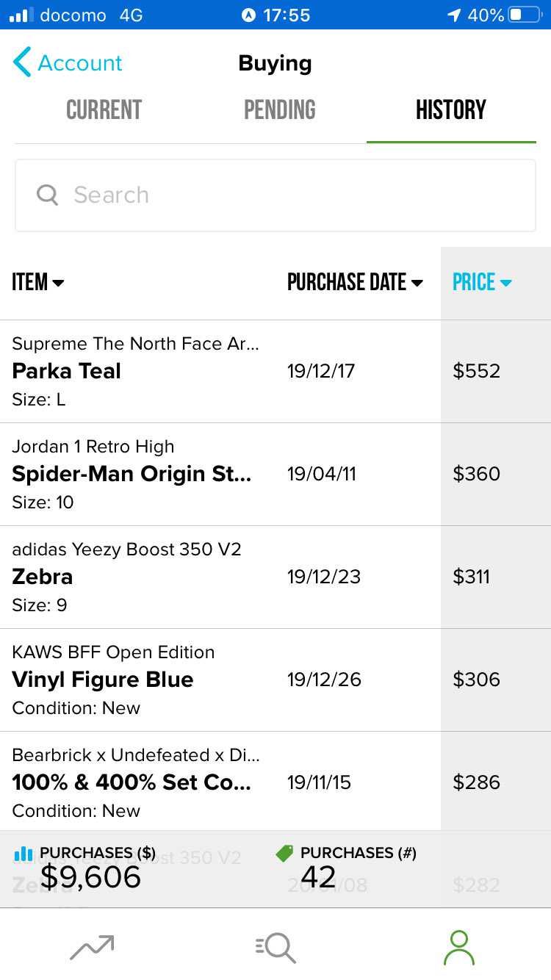
Task: Tap the magnifying glass in search box
Action: point(47,195)
